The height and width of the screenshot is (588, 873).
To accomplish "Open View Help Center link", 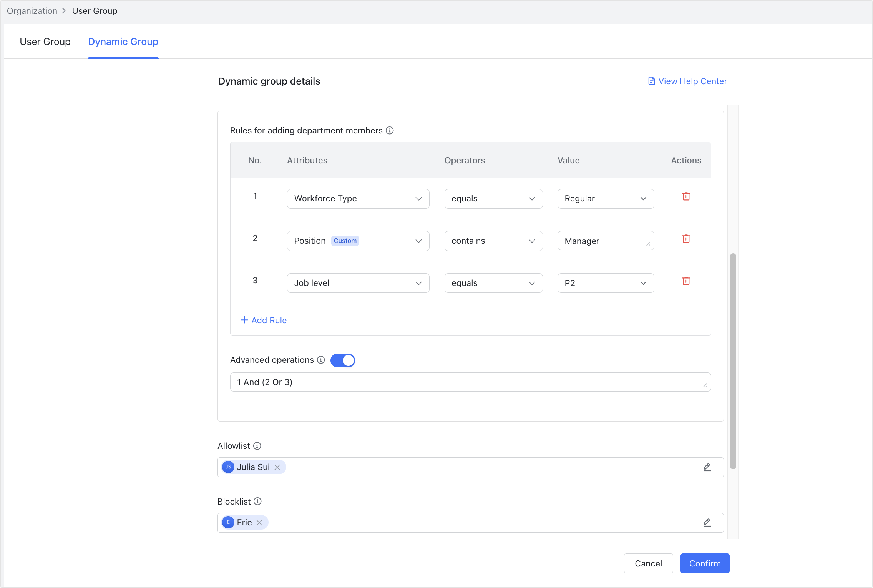I will 688,81.
